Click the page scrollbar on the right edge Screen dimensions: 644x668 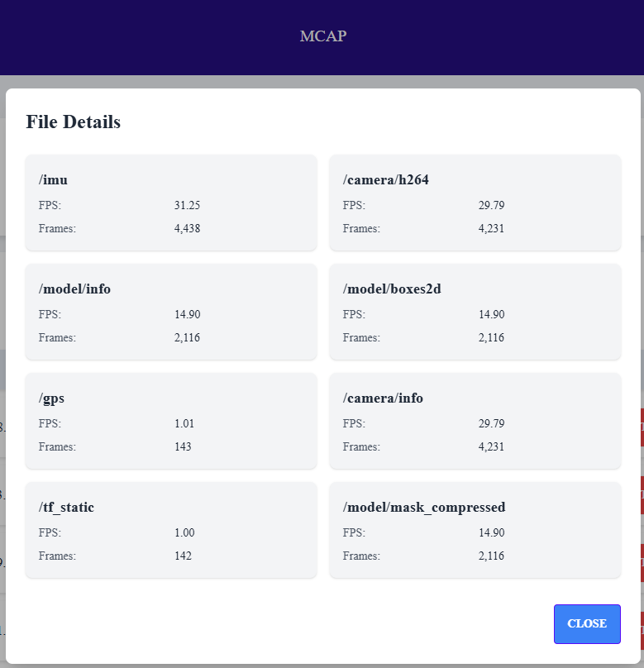[641, 331]
